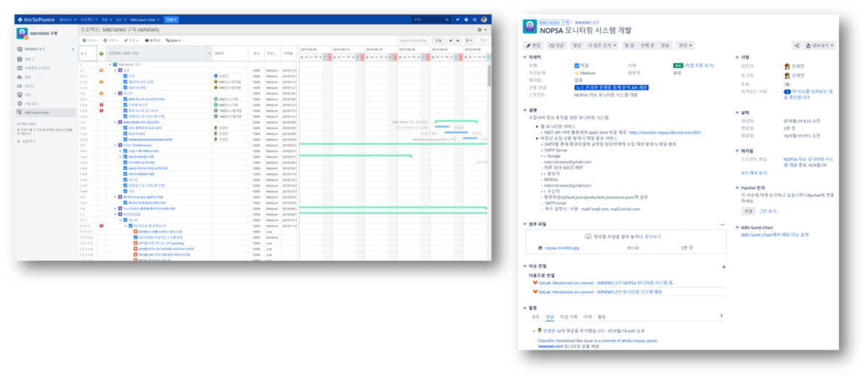This screenshot has height=379, width=868.
Task: Click the share icon on issue toolbar
Action: [x=797, y=46]
